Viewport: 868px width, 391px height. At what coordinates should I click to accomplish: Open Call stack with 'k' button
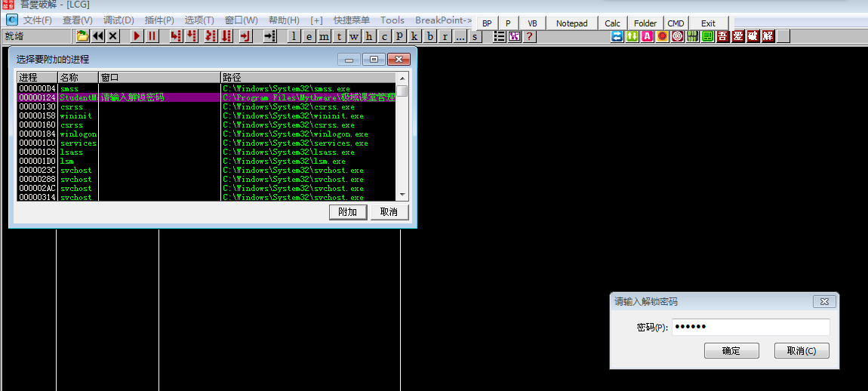(x=414, y=36)
